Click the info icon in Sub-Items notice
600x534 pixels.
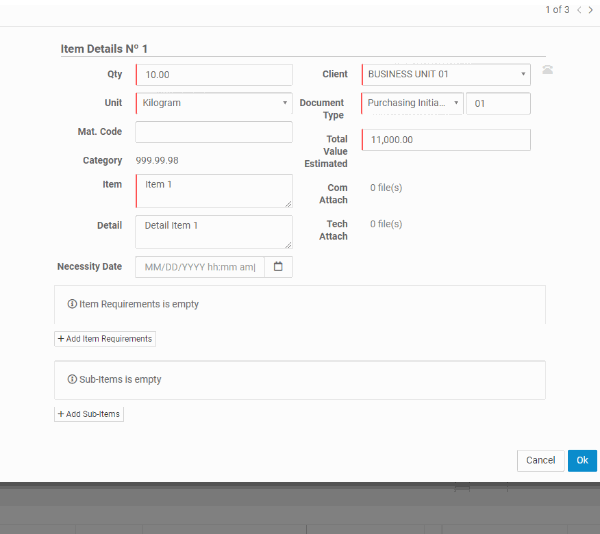(x=72, y=380)
